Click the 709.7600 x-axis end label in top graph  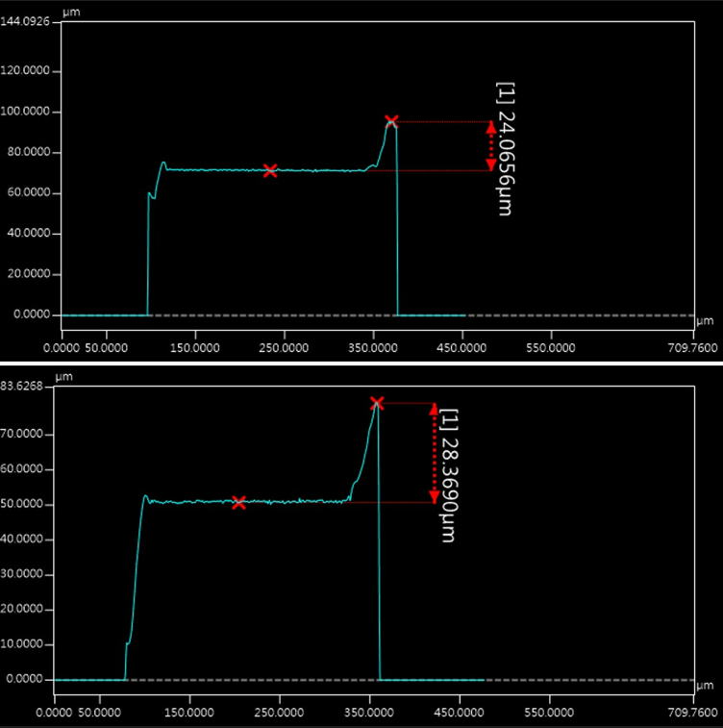(693, 347)
